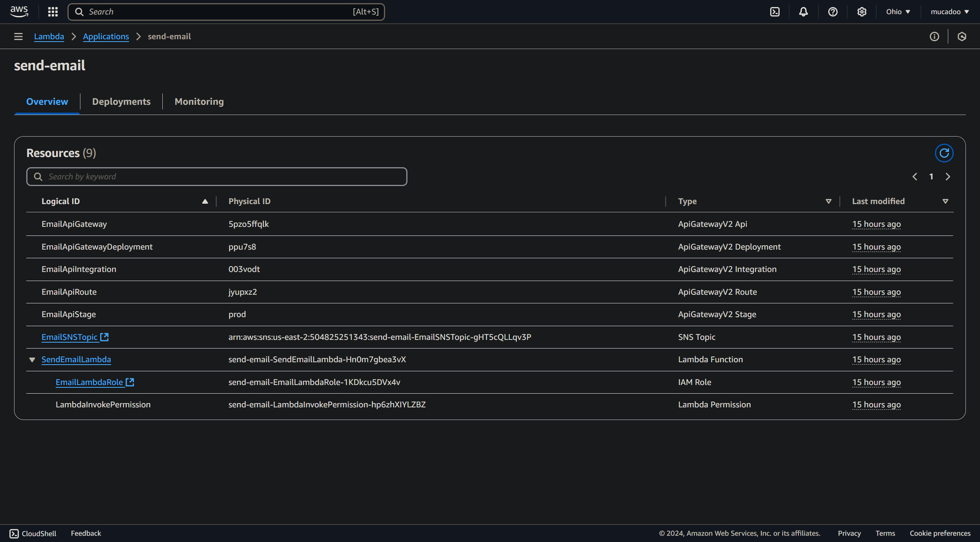The image size is (980, 542).
Task: Refresh the Resources table
Action: tap(944, 153)
